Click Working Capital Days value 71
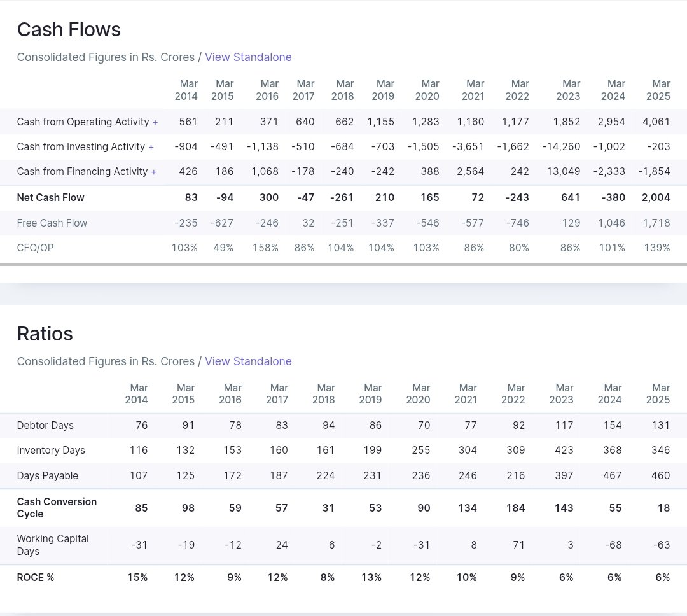Viewport: 687px width, 616px height. (519, 545)
